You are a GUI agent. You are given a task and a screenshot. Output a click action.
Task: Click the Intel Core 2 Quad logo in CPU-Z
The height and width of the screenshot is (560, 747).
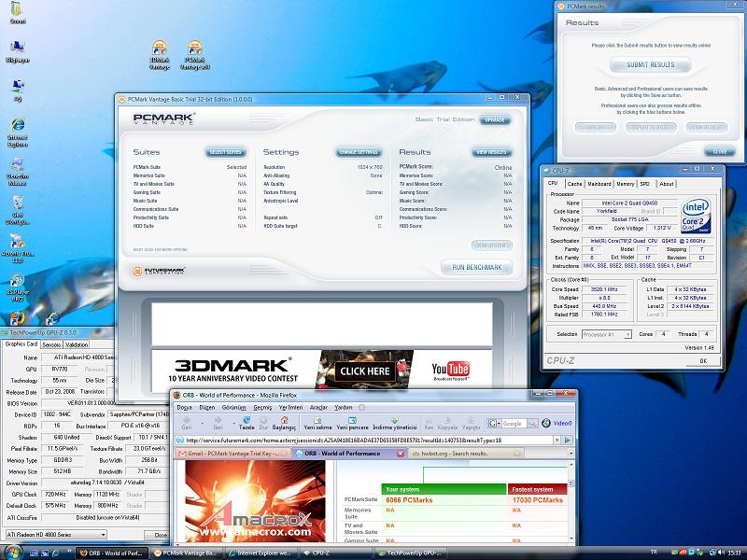[x=696, y=216]
